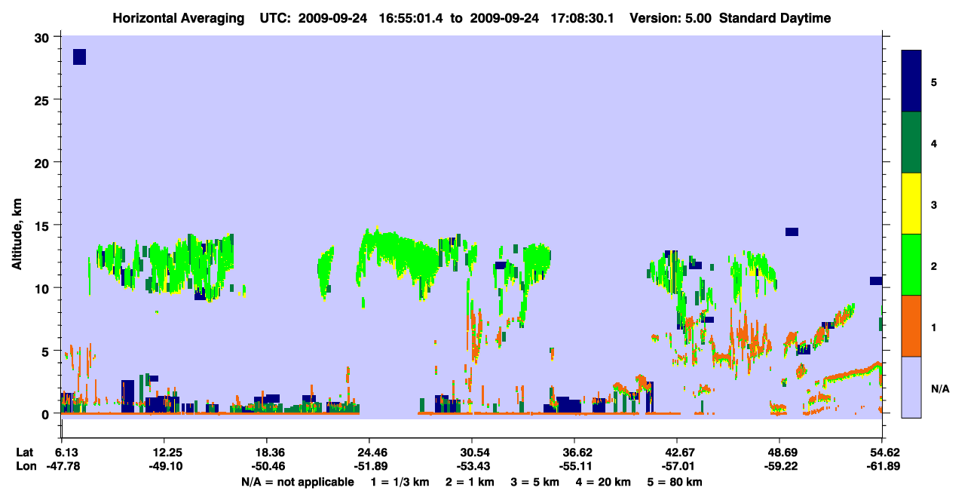Click the orange colorbar segment labeled 1
This screenshot has width=980, height=503.
[x=911, y=326]
